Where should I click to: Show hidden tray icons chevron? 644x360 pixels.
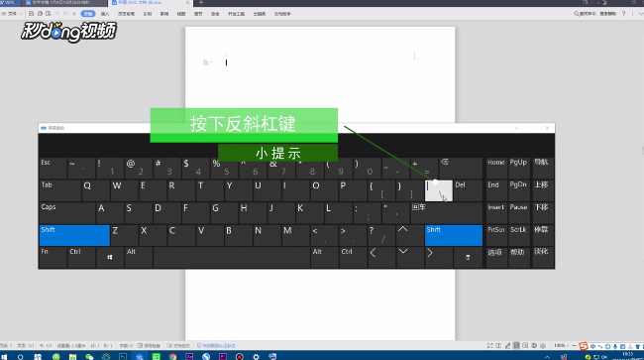[x=547, y=357]
